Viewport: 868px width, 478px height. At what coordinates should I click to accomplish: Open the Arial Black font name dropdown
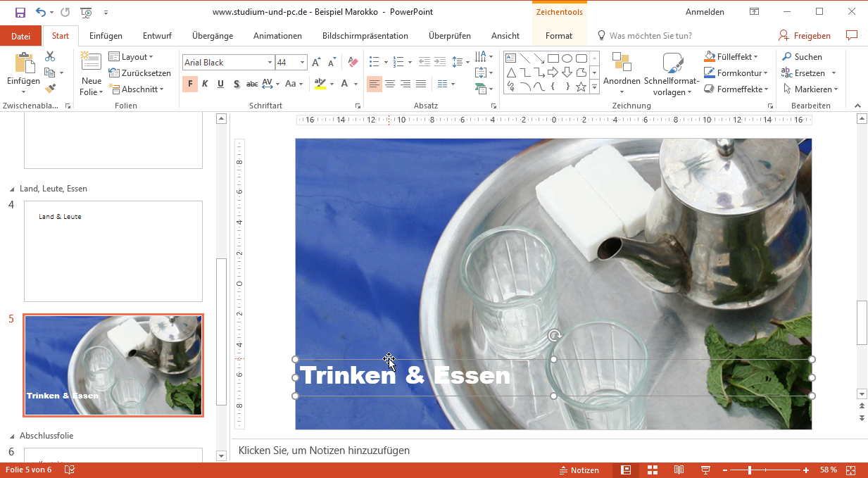point(270,63)
